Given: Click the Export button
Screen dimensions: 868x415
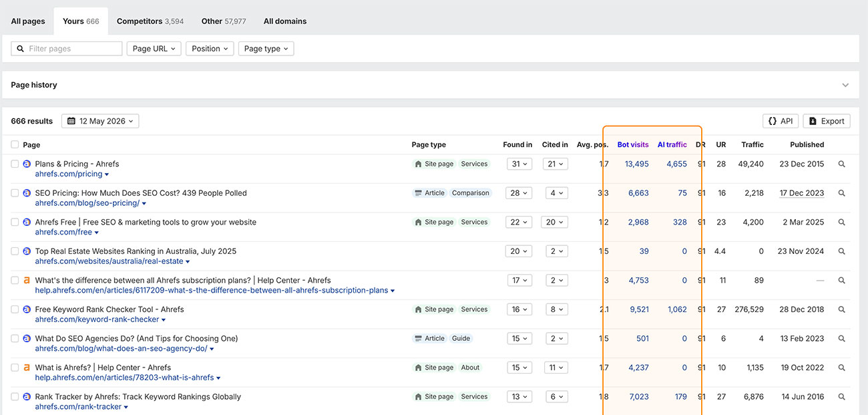Looking at the screenshot, I should [827, 121].
